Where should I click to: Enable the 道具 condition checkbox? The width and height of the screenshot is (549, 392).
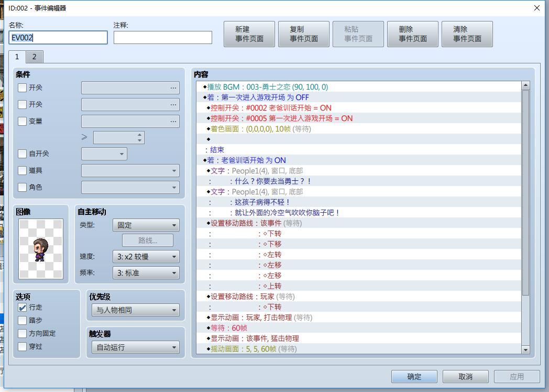pyautogui.click(x=22, y=170)
